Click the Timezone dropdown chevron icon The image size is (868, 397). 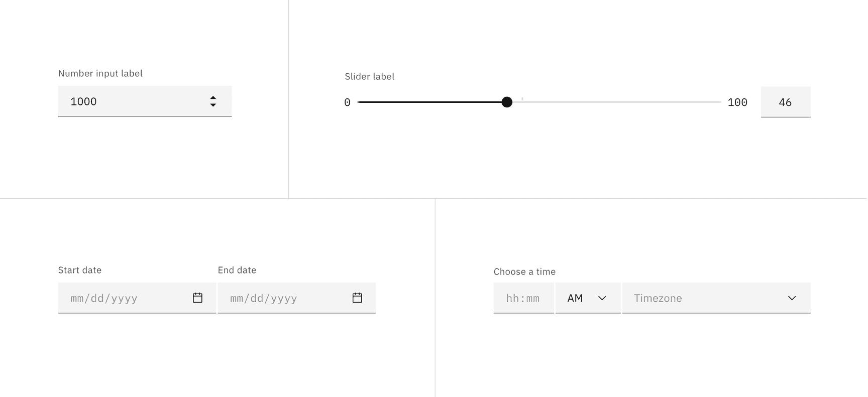click(792, 298)
